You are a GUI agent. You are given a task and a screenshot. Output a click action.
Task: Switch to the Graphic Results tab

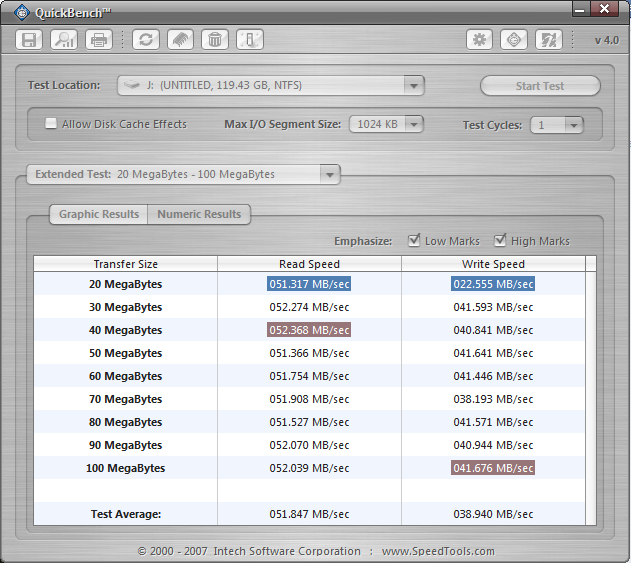click(x=98, y=214)
